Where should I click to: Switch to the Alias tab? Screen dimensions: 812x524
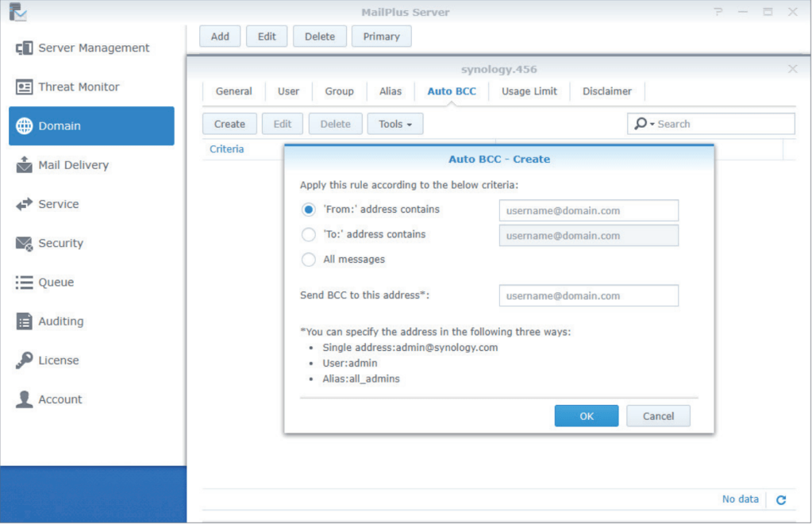[391, 91]
